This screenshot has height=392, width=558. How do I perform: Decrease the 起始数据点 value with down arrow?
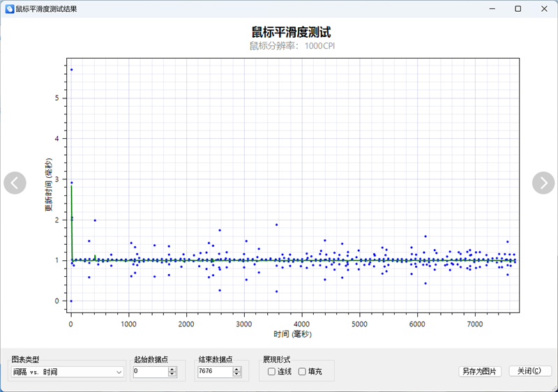point(172,375)
